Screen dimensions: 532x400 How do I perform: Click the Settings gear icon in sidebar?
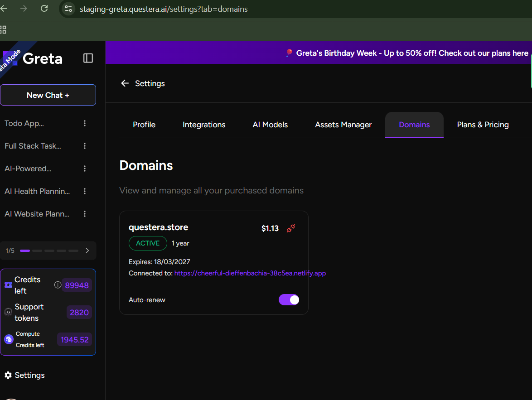click(8, 375)
